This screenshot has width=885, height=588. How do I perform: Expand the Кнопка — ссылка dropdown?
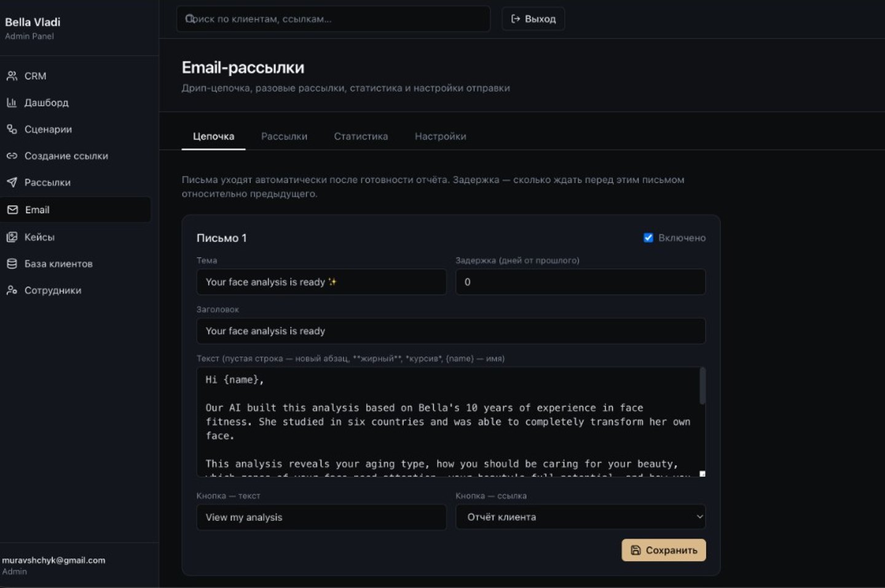581,517
